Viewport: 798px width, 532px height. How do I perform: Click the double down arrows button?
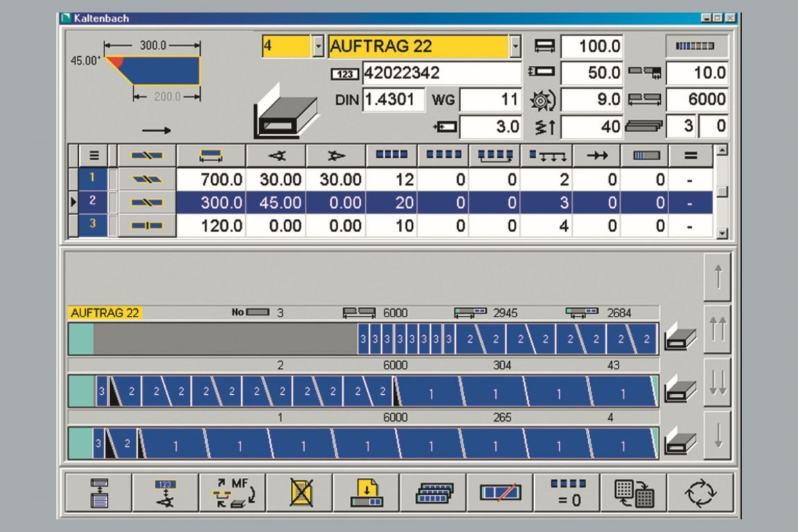pyautogui.click(x=718, y=382)
